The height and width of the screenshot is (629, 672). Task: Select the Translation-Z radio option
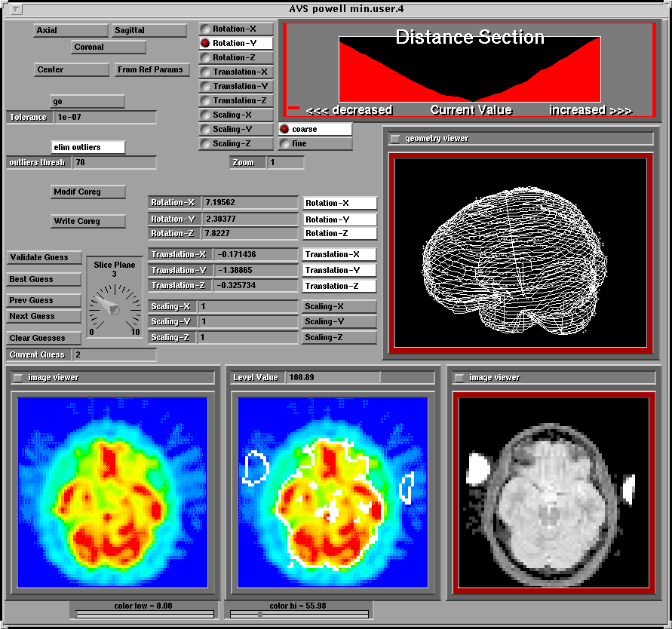pyautogui.click(x=205, y=101)
